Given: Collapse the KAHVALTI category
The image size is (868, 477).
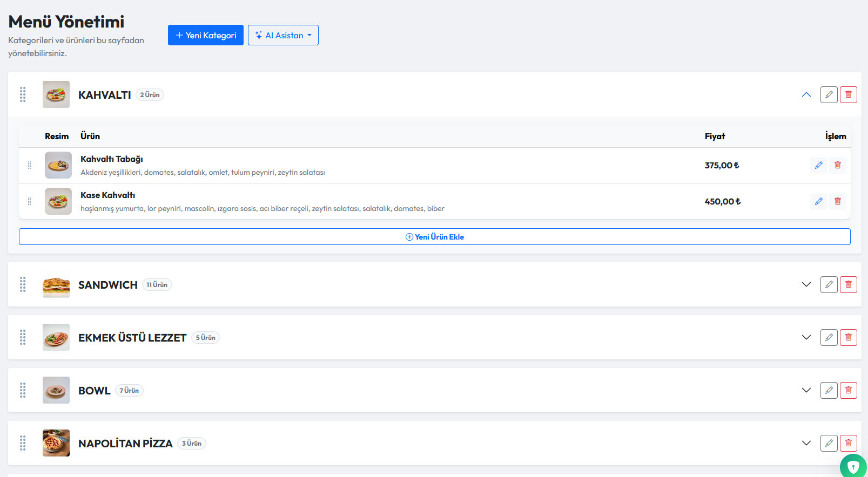Looking at the screenshot, I should coord(806,94).
